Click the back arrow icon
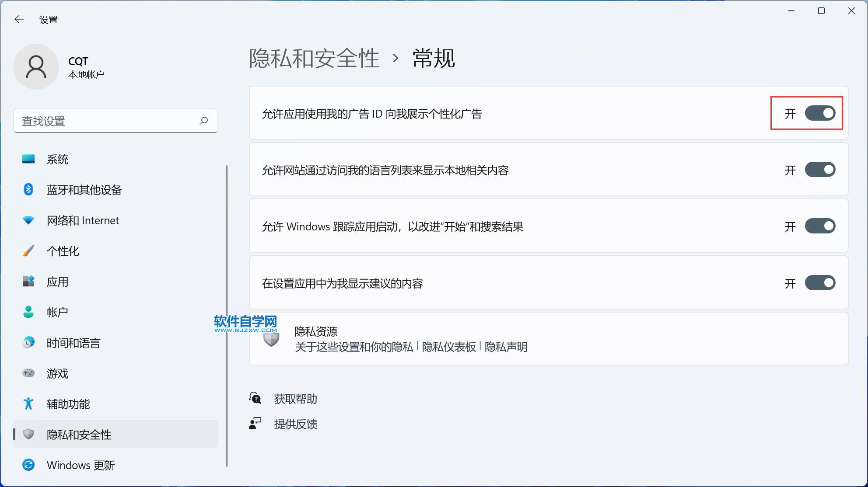868x487 pixels. [x=19, y=19]
